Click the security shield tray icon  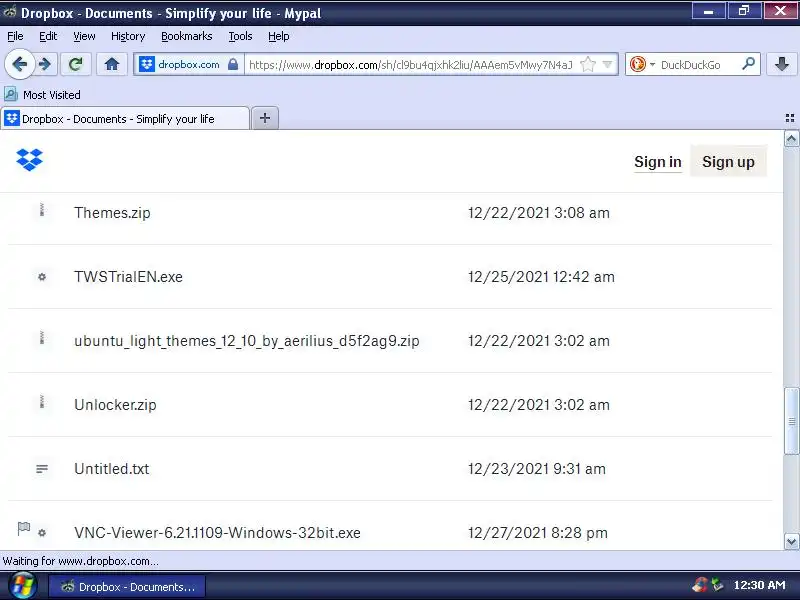click(700, 585)
